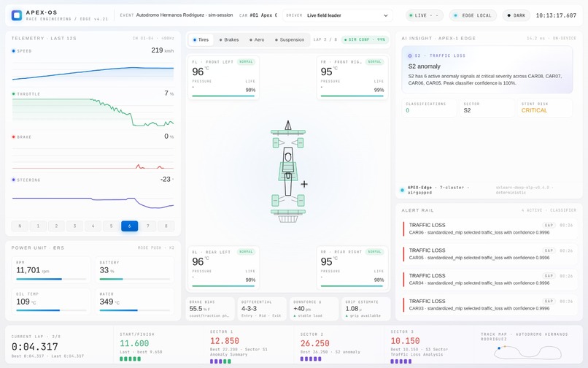Switch to the Aero tab
588x368 pixels.
tap(257, 40)
